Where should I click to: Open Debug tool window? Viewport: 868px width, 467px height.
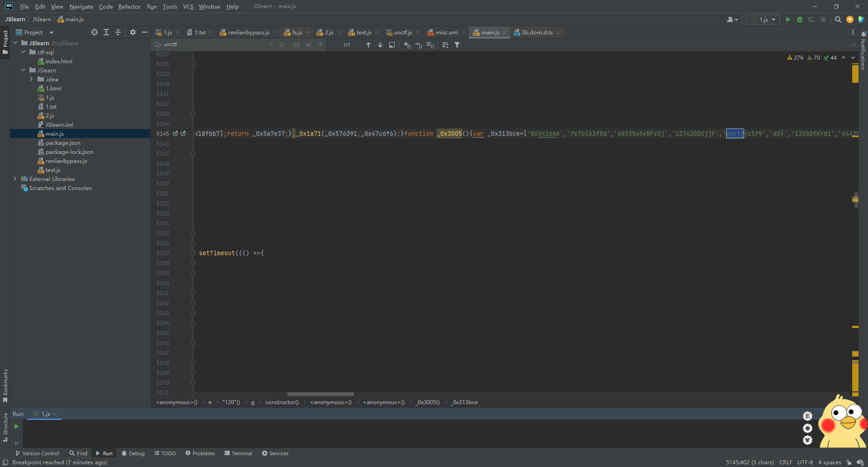click(x=133, y=453)
